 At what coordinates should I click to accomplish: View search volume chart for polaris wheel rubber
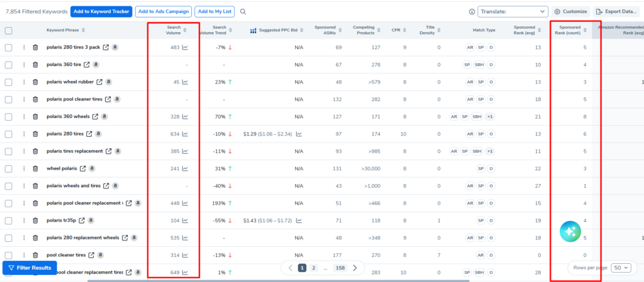pyautogui.click(x=186, y=82)
